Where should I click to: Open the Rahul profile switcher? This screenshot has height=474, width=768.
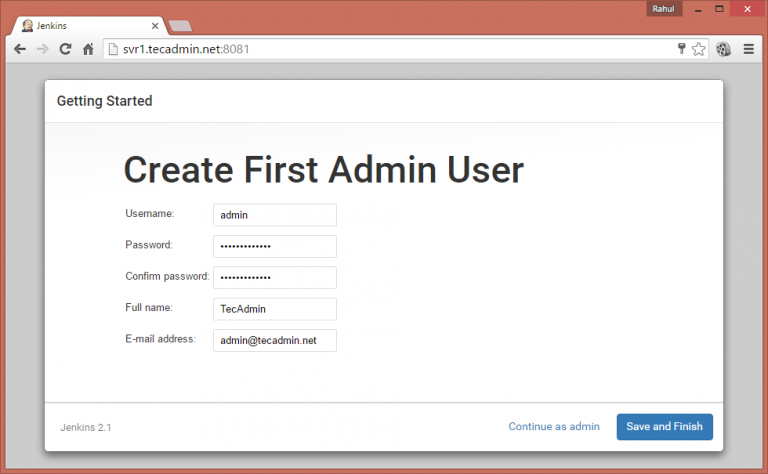pyautogui.click(x=662, y=9)
